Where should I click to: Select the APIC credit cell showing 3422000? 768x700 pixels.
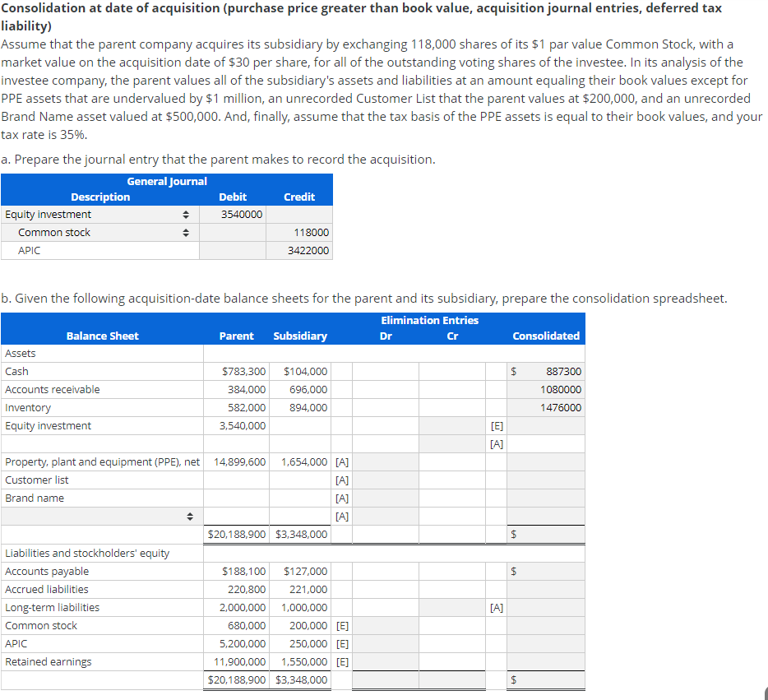[299, 250]
